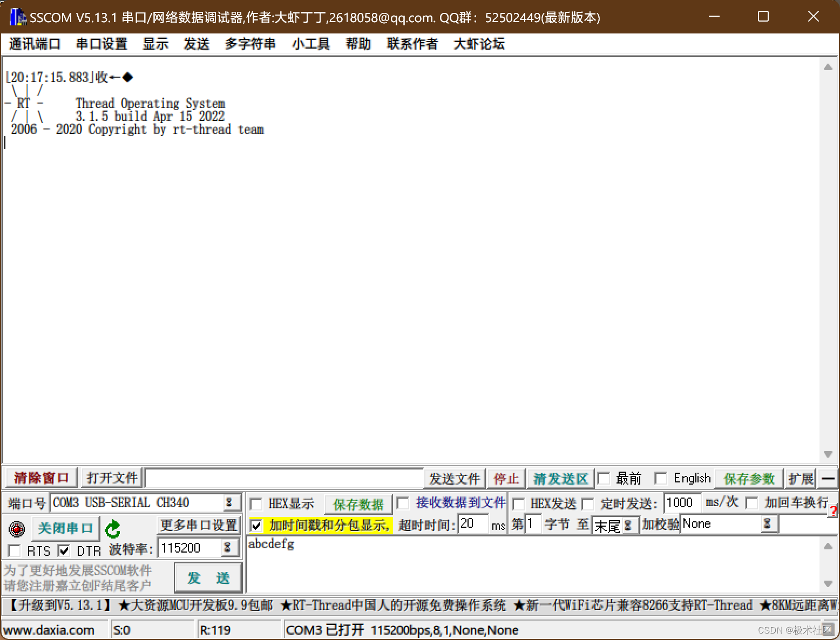This screenshot has width=840, height=640.
Task: Click the 更多串口设置 button
Action: [x=199, y=525]
